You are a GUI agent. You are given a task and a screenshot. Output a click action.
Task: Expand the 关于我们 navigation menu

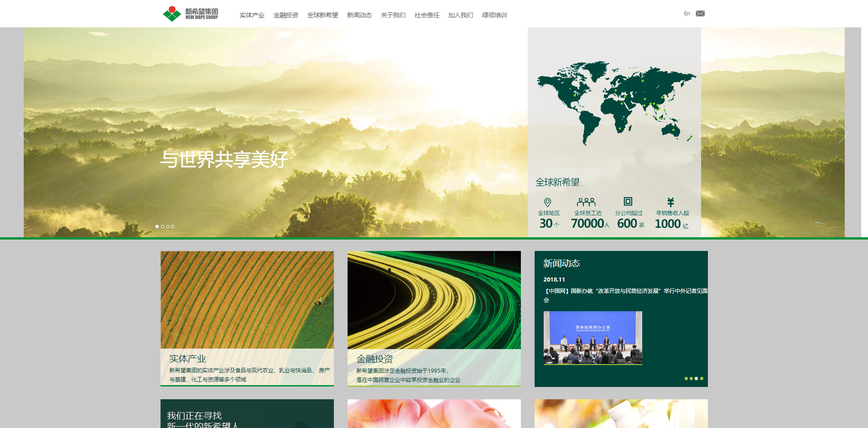(393, 15)
